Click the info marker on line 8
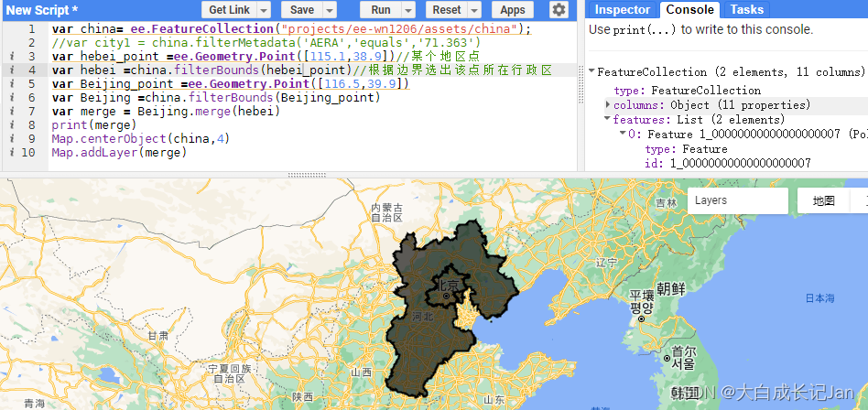The image size is (868, 410). pyautogui.click(x=11, y=125)
